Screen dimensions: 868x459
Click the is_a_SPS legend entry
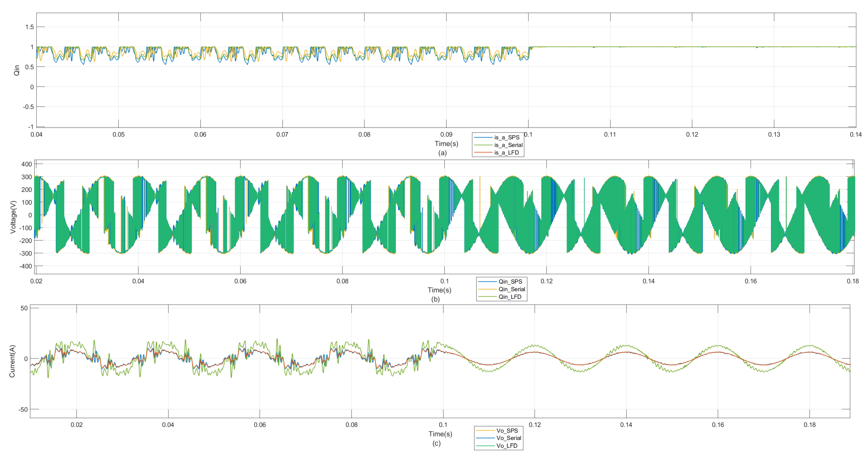click(506, 137)
